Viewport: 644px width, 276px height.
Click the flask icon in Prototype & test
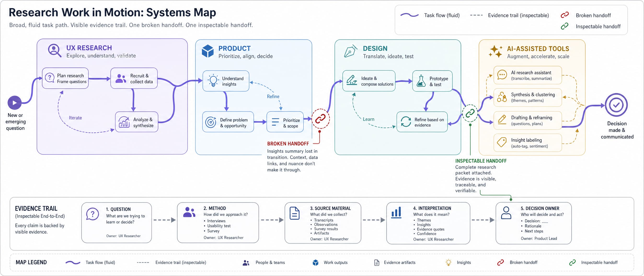point(421,81)
